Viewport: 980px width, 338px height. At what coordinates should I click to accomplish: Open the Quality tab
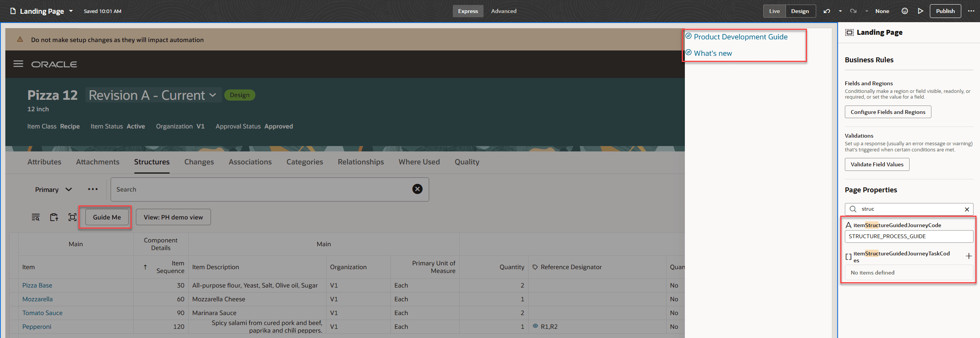click(467, 162)
